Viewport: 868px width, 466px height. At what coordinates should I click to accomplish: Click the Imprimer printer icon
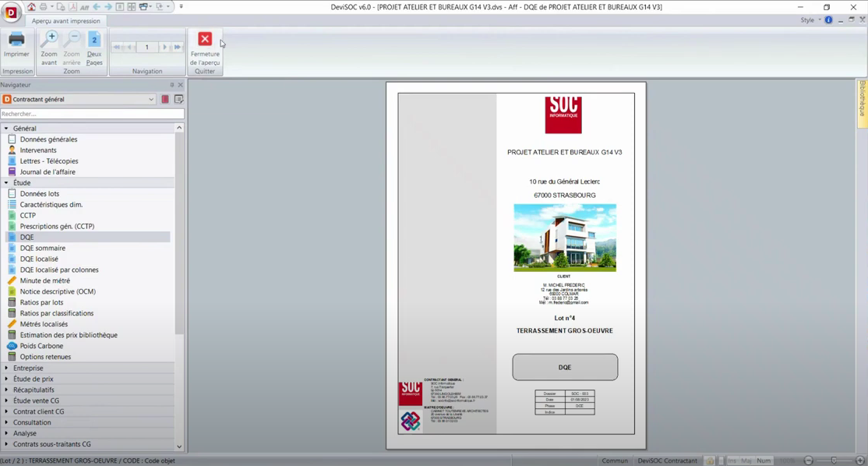16,40
